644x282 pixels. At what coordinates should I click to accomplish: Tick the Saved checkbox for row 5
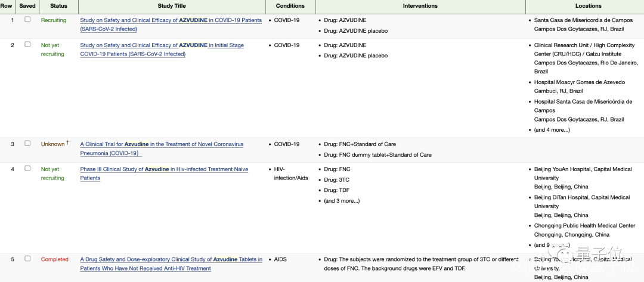(27, 259)
